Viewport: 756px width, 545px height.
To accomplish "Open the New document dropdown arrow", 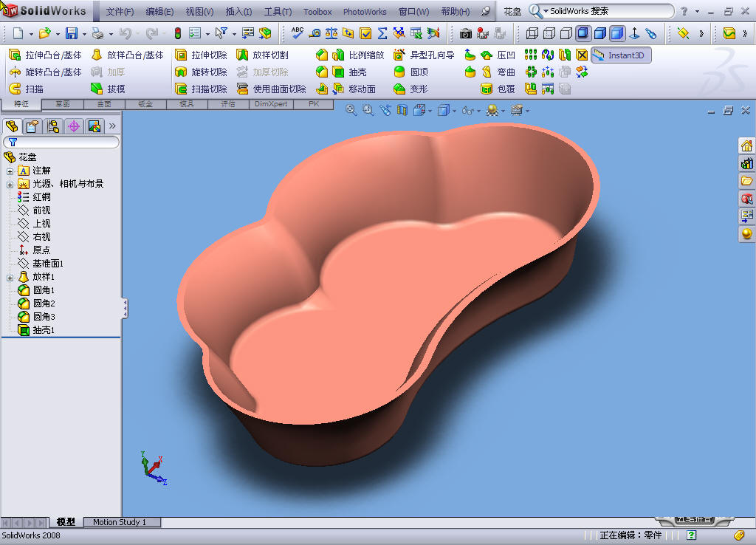I will (x=31, y=34).
